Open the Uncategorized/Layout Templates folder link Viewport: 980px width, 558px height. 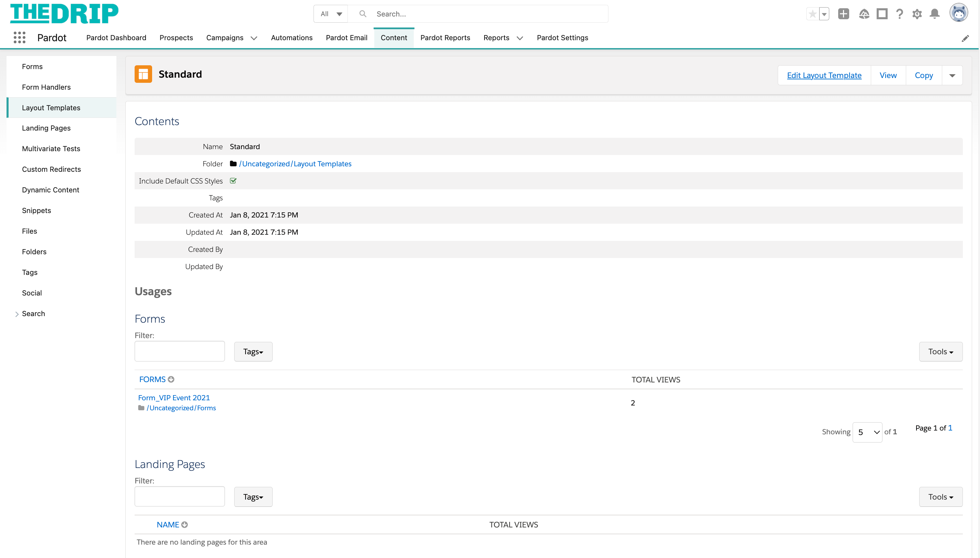(x=295, y=164)
